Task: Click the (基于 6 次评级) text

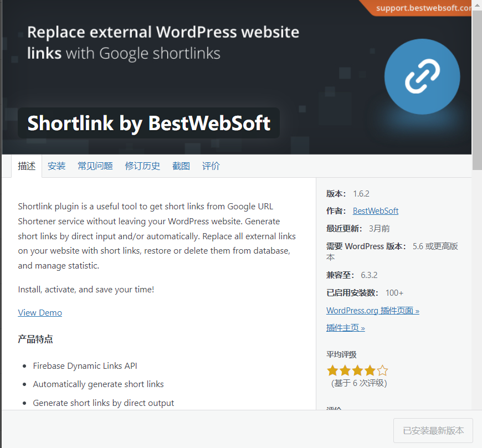Action: tap(359, 383)
